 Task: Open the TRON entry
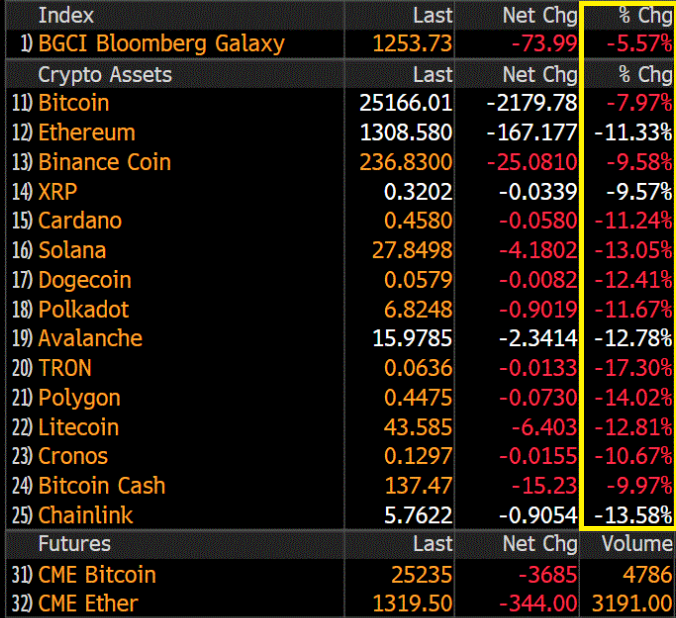coord(65,368)
